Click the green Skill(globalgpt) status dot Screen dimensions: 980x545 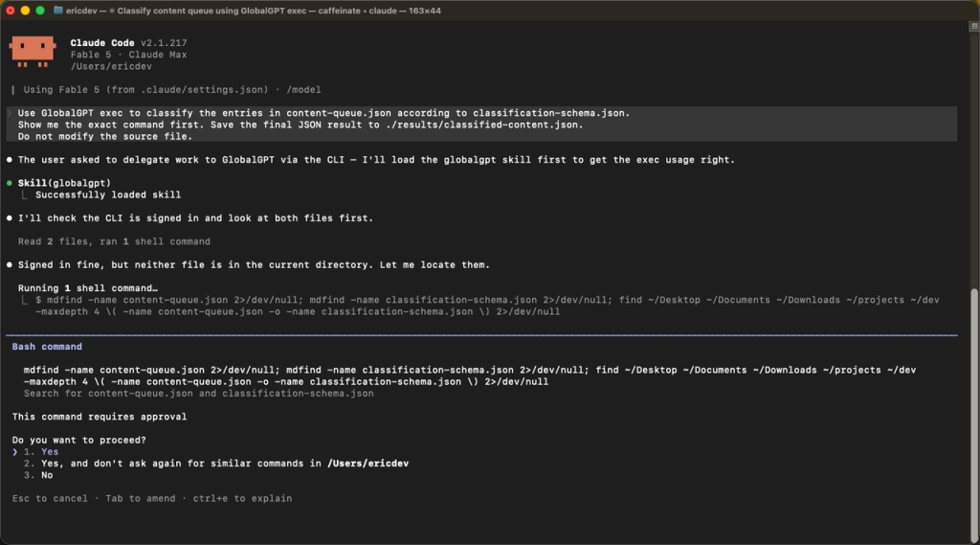10,183
